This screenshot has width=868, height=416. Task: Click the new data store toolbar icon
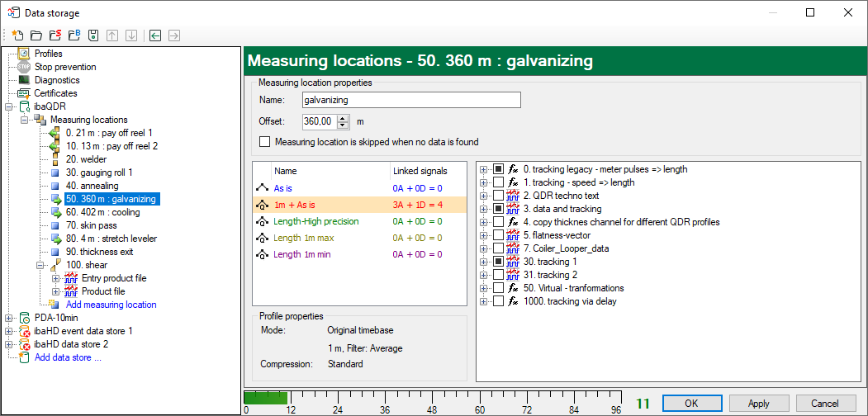[17, 36]
